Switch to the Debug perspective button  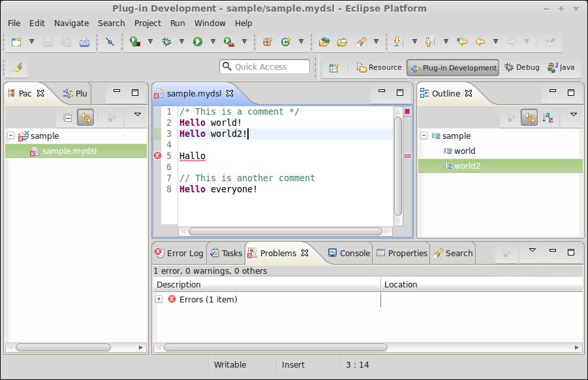click(x=521, y=67)
